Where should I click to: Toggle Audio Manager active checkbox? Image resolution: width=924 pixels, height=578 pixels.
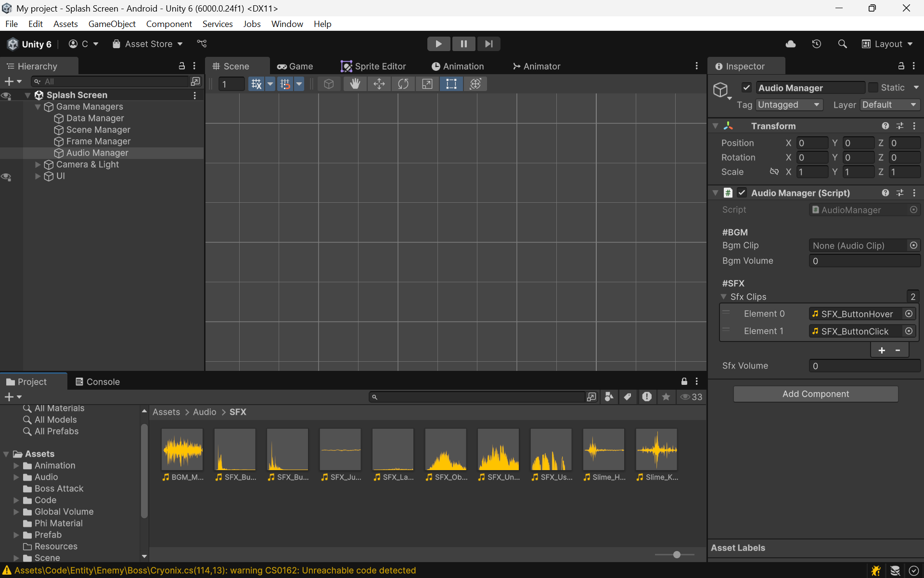pyautogui.click(x=746, y=88)
